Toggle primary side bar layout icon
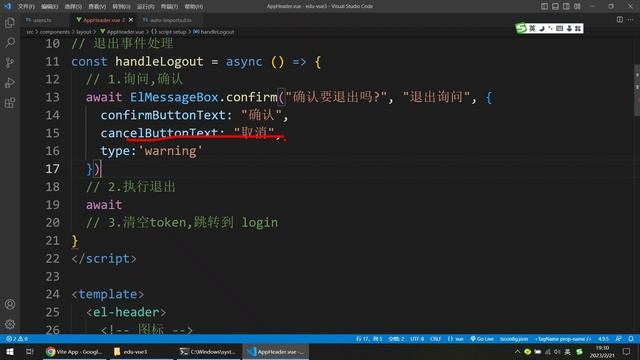Screen dimensions: 640x360 click(x=544, y=6)
